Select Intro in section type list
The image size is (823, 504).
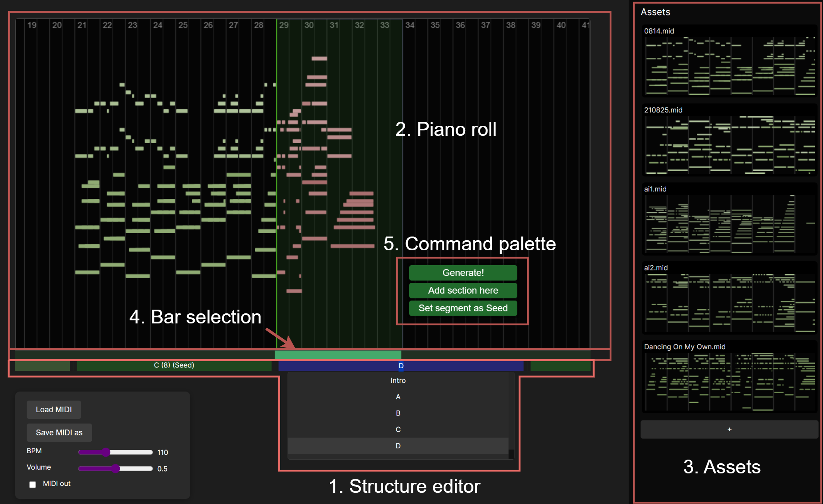tap(398, 381)
